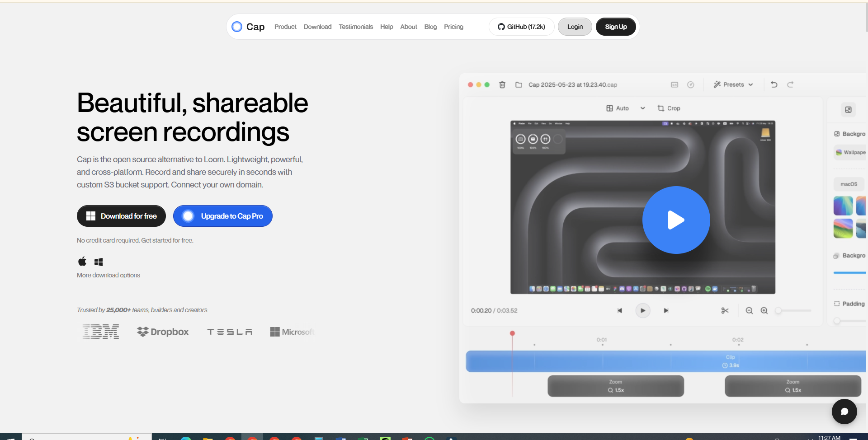Select the Apple macOS download icon
868x440 pixels.
coord(82,262)
